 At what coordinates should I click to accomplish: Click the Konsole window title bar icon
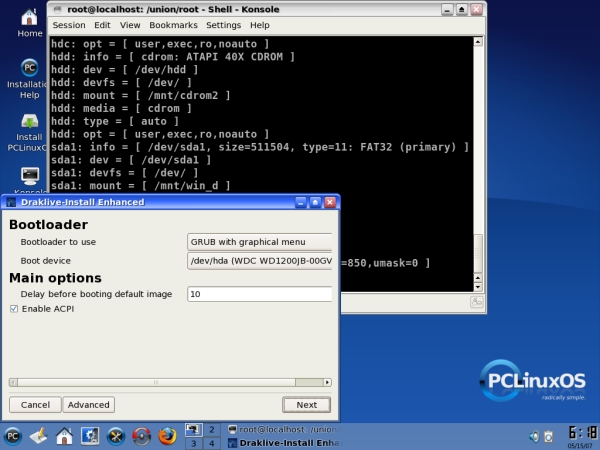point(57,9)
